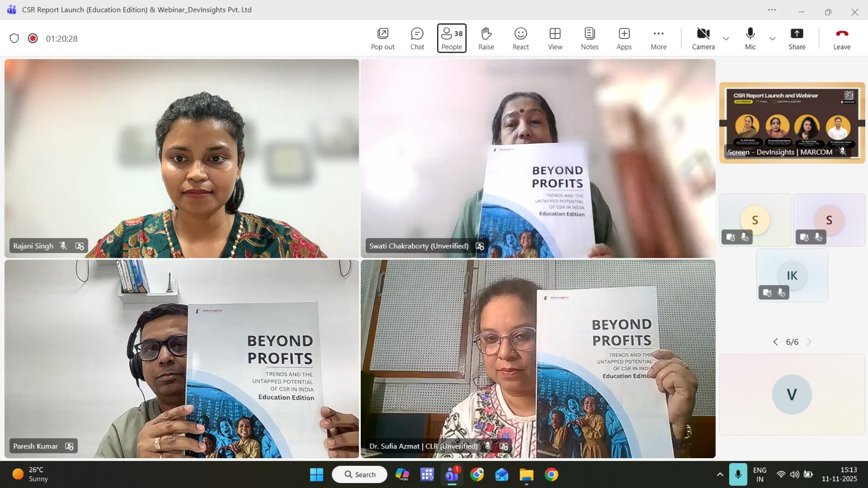Open the Chat panel
The image size is (868, 488).
[417, 38]
